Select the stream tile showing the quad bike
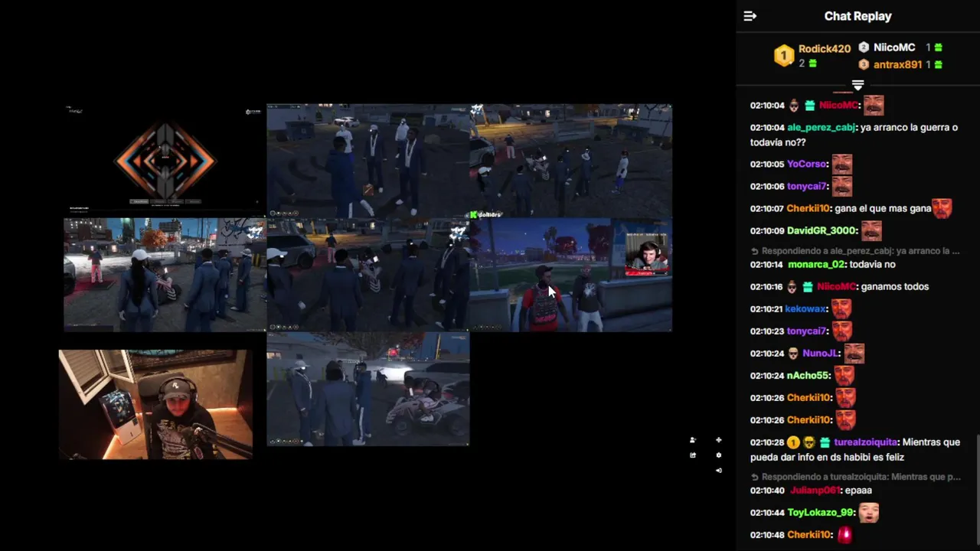The height and width of the screenshot is (551, 980). [x=368, y=389]
